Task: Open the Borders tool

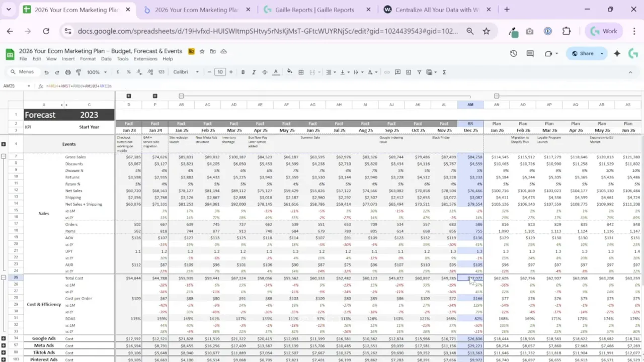Action: [300, 72]
